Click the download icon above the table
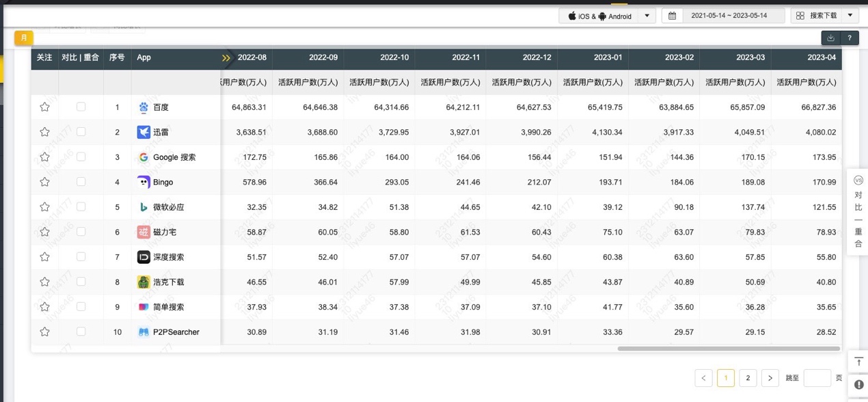Viewport: 868px width, 402px height. point(830,38)
